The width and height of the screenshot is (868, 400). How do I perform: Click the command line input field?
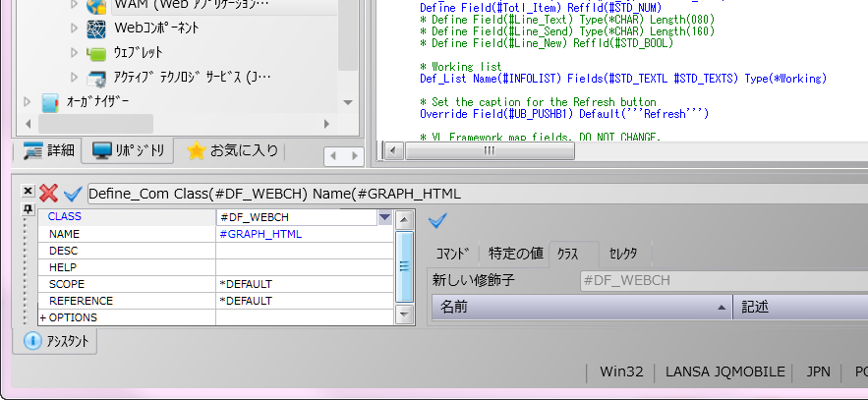(x=478, y=194)
